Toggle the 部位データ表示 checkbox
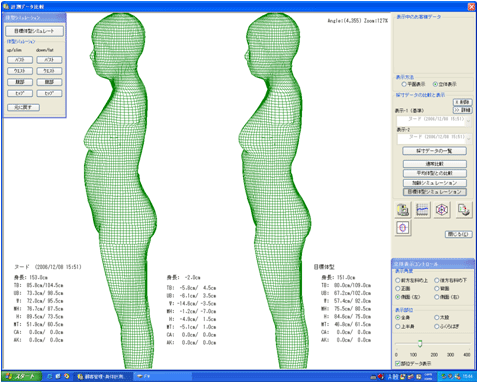The image size is (478, 383). click(397, 363)
